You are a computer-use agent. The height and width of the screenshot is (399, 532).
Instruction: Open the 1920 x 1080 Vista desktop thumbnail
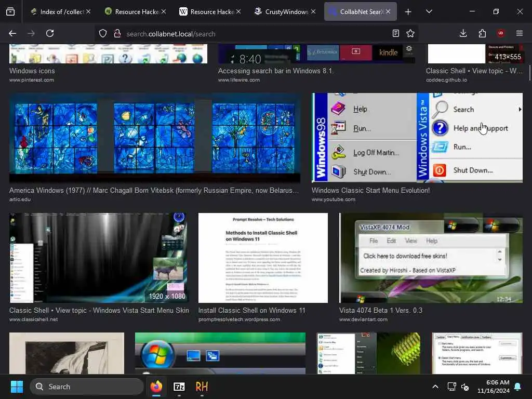click(99, 258)
